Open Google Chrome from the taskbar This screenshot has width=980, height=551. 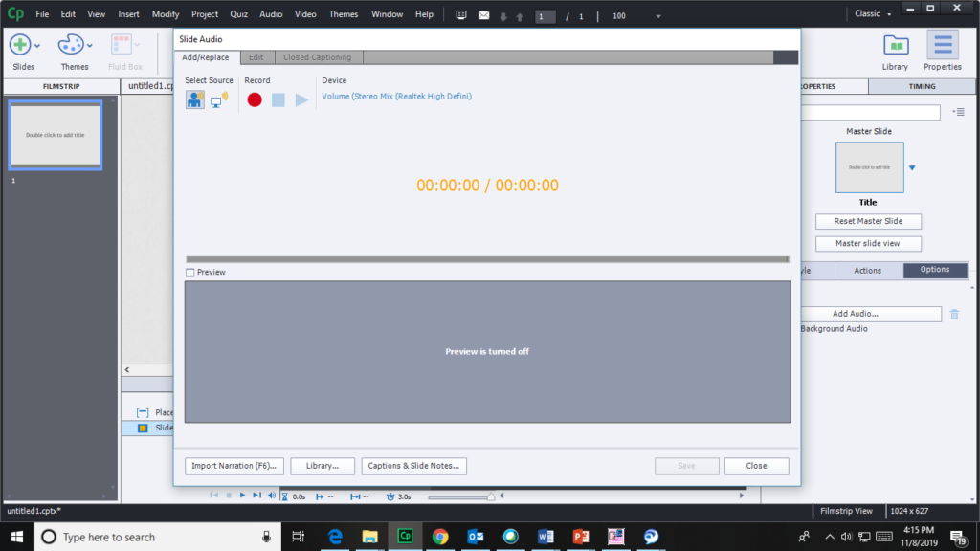440,536
